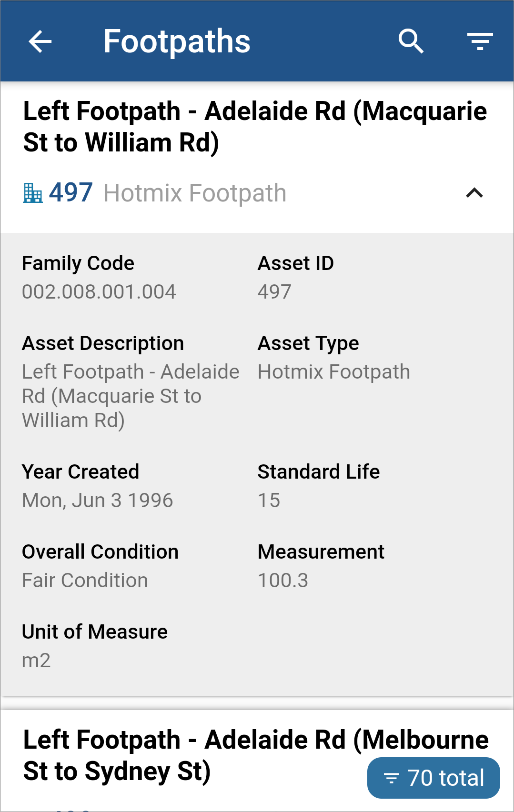Select the Family Code value 002.008.001.004
This screenshot has width=514, height=812.
99,291
